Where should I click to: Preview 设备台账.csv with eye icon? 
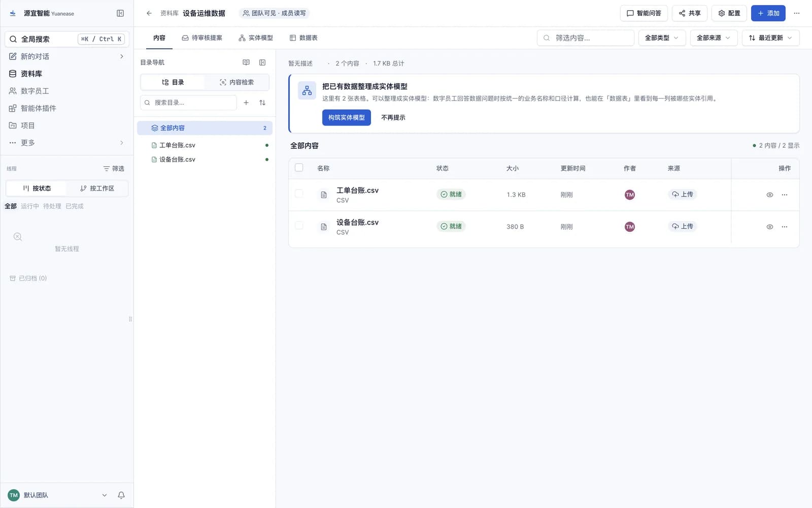tap(770, 227)
